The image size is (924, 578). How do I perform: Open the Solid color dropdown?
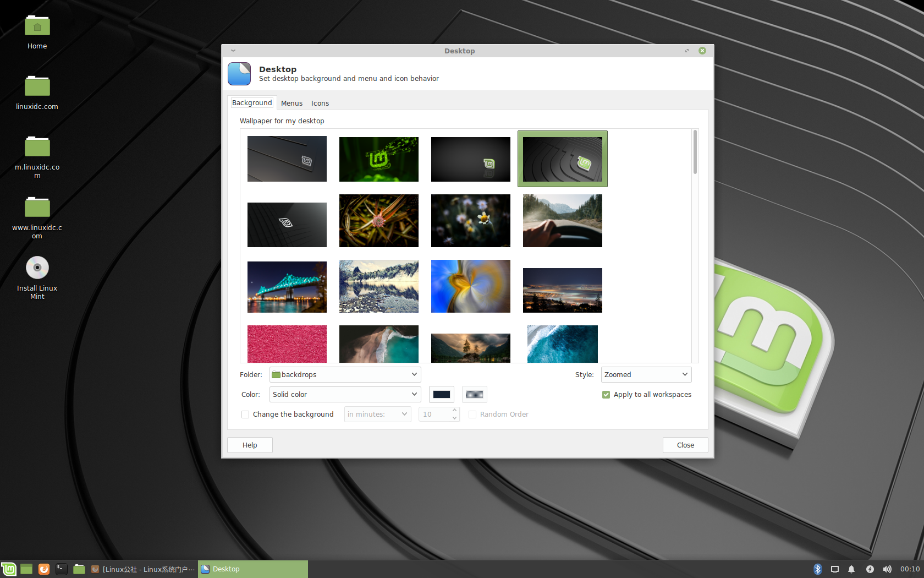click(345, 395)
